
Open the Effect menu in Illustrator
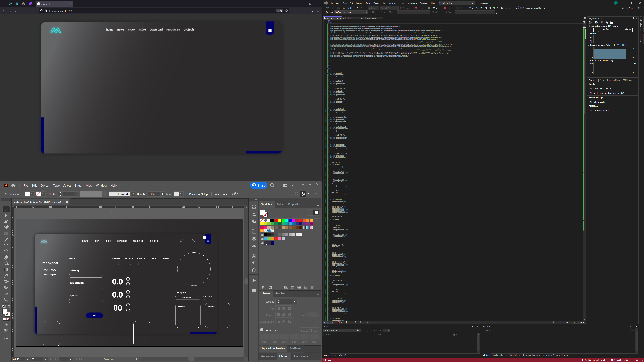click(x=78, y=185)
